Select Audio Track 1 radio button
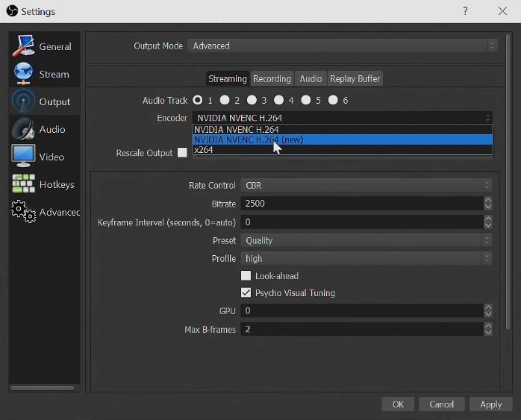Image resolution: width=521 pixels, height=420 pixels. [197, 100]
